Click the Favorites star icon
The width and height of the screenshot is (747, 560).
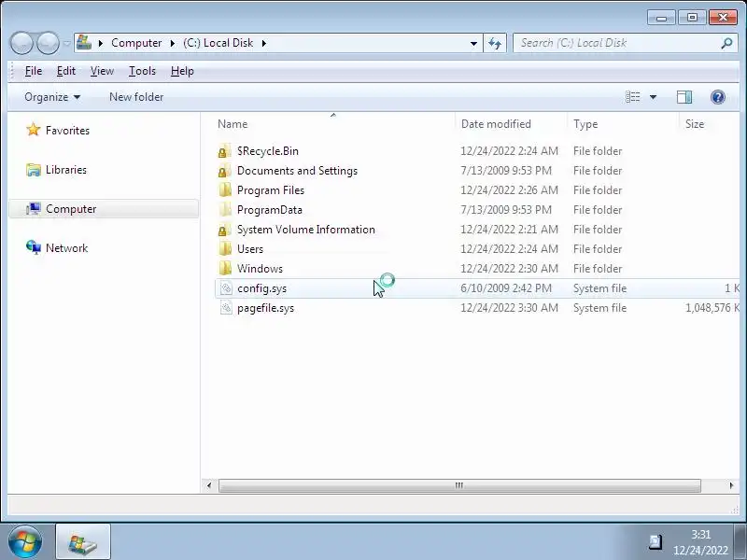[34, 130]
